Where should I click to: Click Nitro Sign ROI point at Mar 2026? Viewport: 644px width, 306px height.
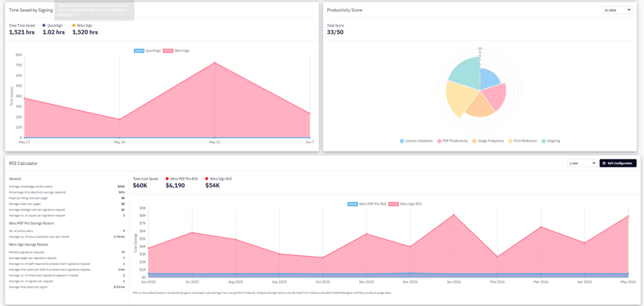(x=541, y=227)
